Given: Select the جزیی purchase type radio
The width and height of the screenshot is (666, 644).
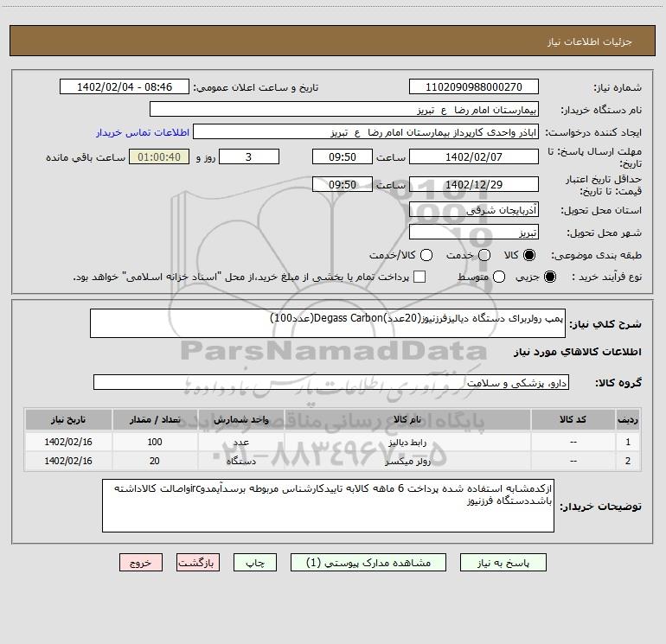Looking at the screenshot, I should 550,277.
